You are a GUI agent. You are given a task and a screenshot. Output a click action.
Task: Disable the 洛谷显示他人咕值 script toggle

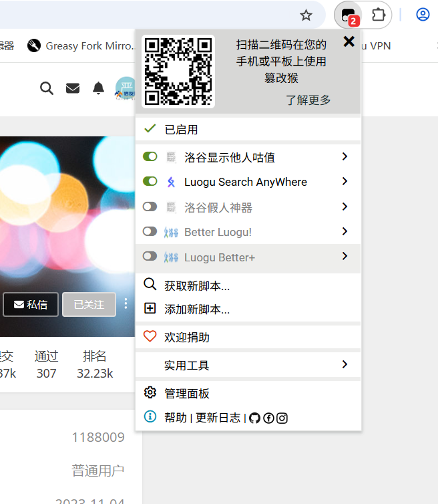tap(150, 157)
